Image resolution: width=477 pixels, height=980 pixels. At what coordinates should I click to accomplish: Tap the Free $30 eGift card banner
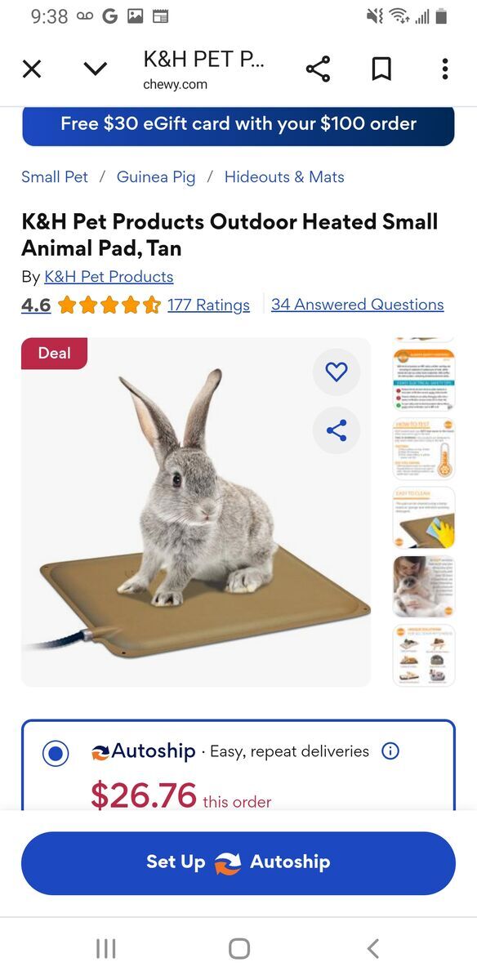click(x=238, y=125)
